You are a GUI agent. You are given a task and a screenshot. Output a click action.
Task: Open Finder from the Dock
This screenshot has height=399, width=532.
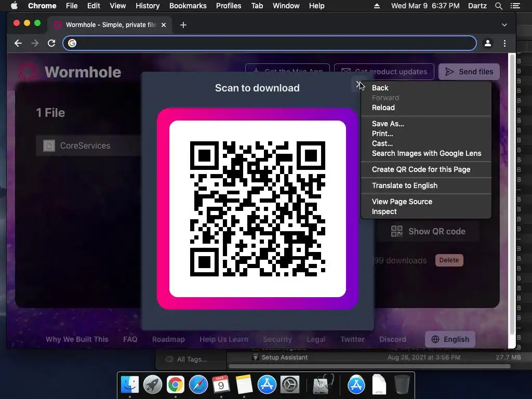tap(130, 385)
